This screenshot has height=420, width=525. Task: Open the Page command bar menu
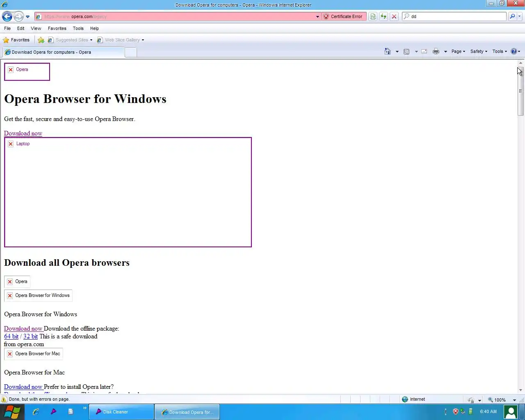pyautogui.click(x=458, y=51)
